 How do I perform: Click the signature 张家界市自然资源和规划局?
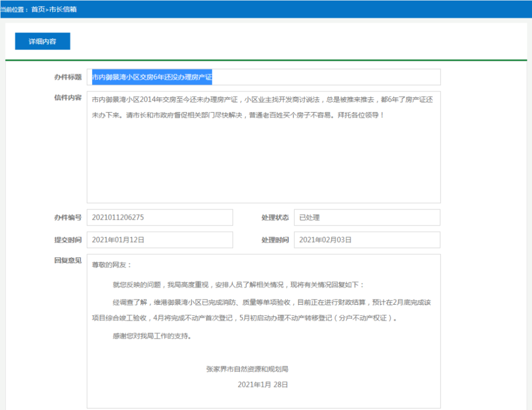[247, 369]
